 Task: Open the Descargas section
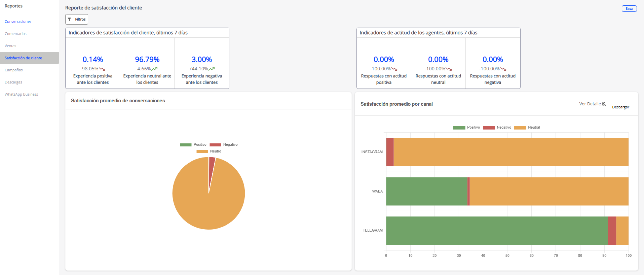(13, 82)
